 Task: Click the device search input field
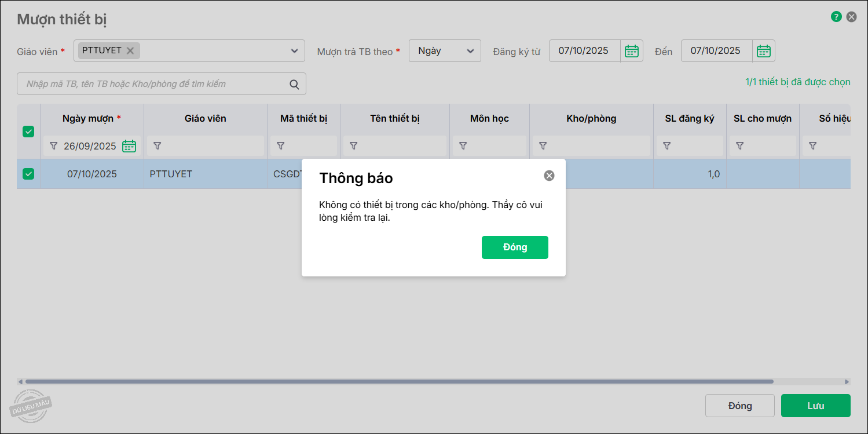[153, 84]
